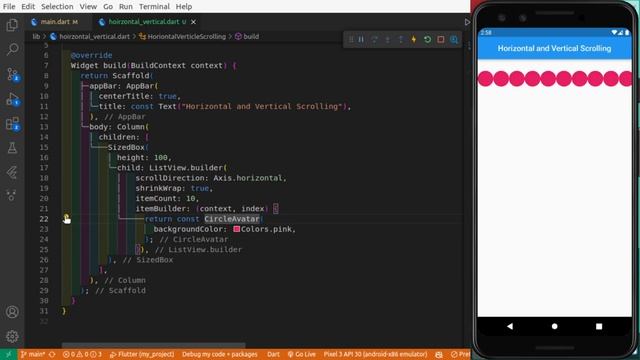Image resolution: width=640 pixels, height=360 pixels.
Task: Open the Search view icon
Action: click(12, 49)
